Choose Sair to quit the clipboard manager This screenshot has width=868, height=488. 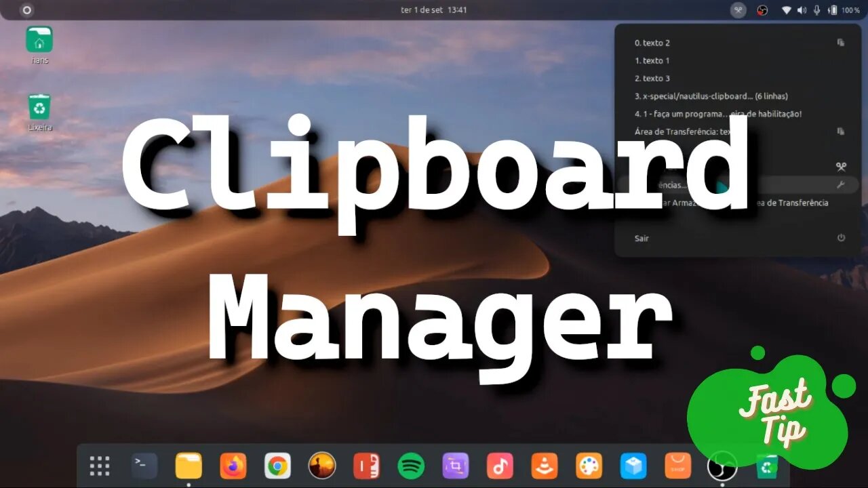pos(737,238)
